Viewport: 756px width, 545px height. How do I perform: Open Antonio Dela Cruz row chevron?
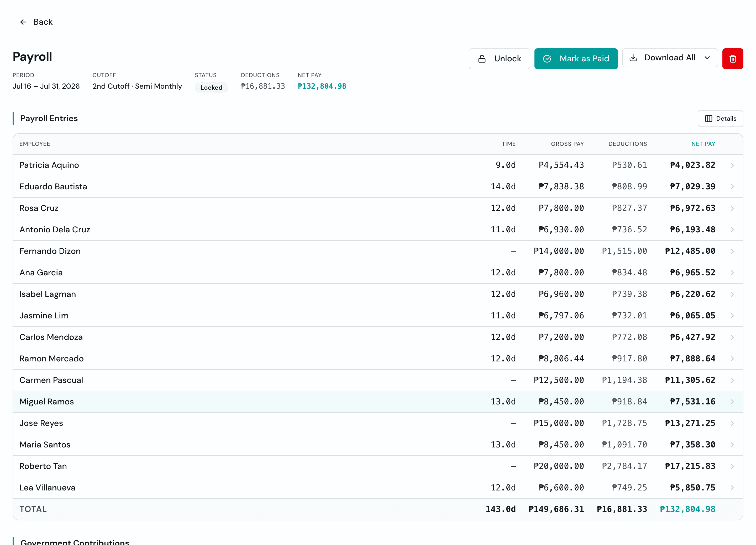pyautogui.click(x=732, y=230)
